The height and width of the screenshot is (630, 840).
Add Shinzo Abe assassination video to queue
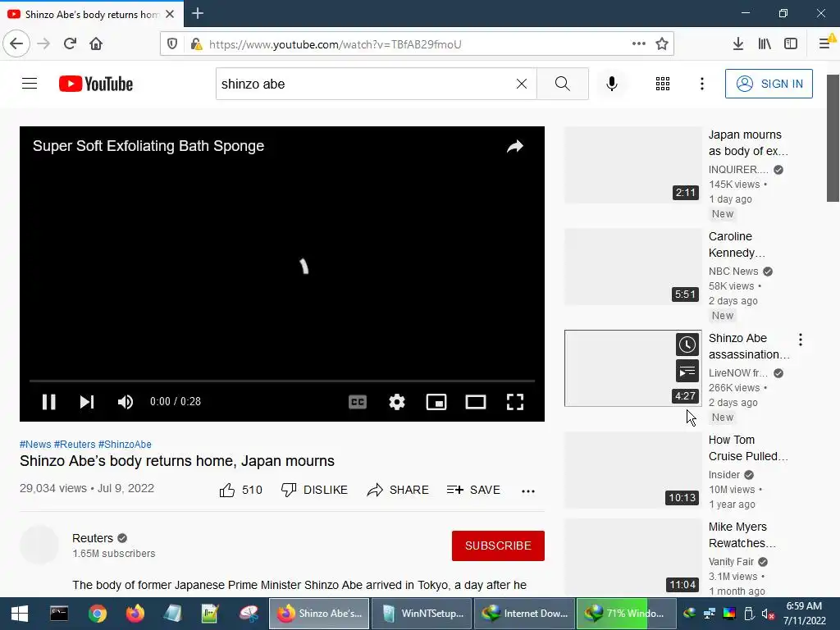pyautogui.click(x=687, y=372)
